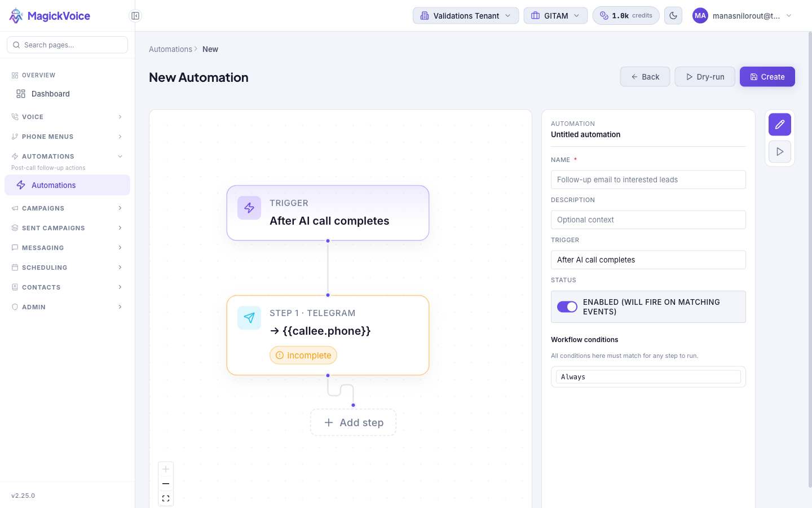Viewport: 812px width, 508px height.
Task: Expand the Admin section chevron
Action: (x=120, y=307)
